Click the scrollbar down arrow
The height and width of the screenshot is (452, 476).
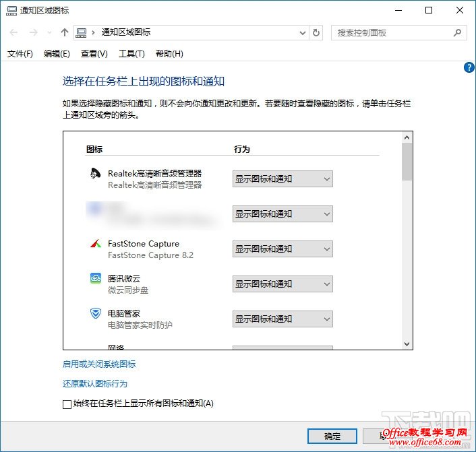click(x=407, y=344)
